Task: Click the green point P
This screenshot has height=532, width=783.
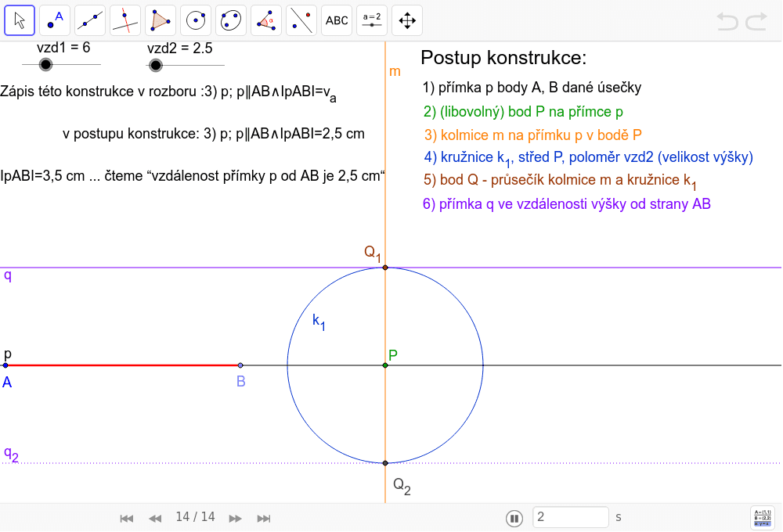Action: (385, 365)
